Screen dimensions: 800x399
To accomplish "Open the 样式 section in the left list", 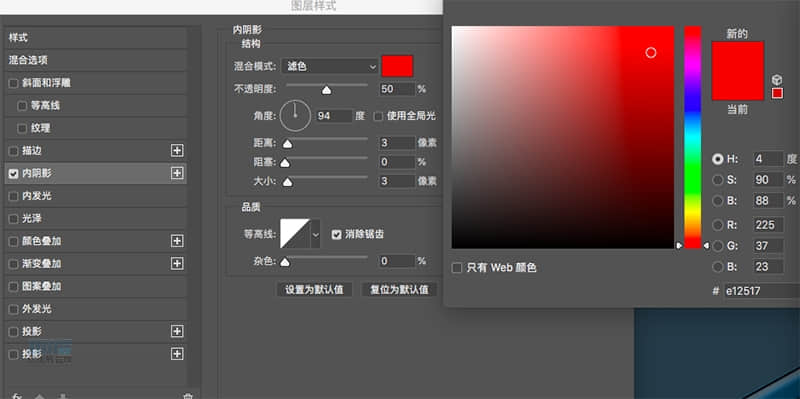I will 95,38.
